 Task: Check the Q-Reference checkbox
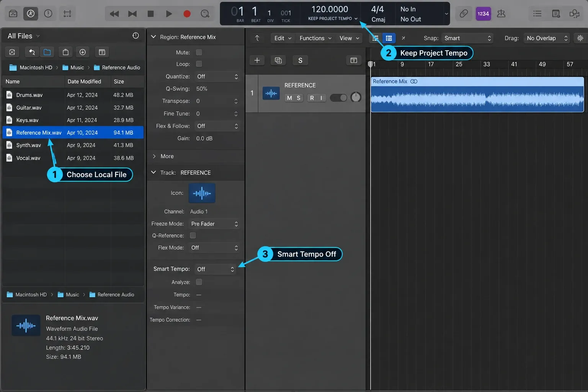click(193, 235)
